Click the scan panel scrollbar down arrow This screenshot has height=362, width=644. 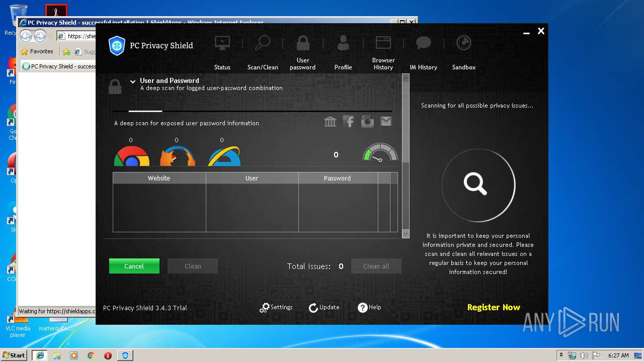(406, 234)
